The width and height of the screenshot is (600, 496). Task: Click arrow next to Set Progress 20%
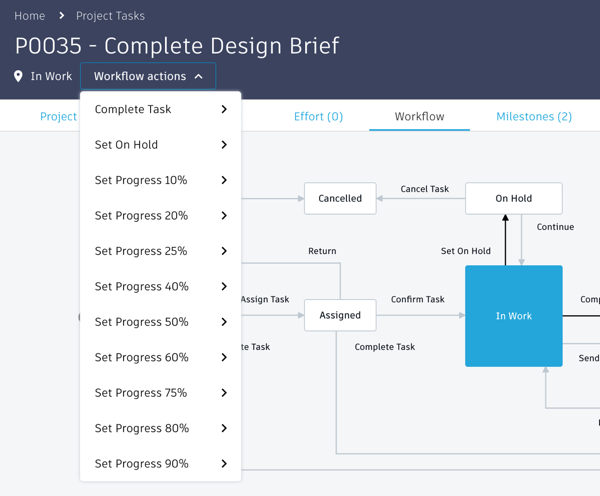(x=224, y=216)
